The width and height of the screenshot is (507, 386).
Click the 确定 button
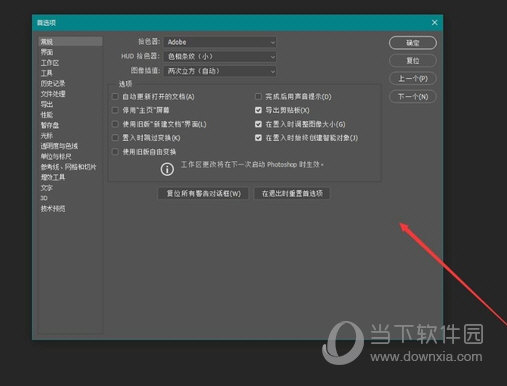(413, 43)
